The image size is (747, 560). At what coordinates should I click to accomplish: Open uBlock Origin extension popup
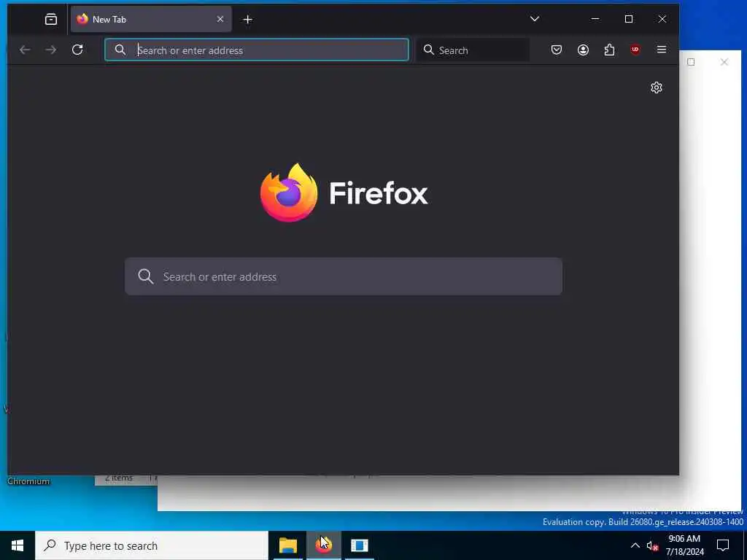point(635,50)
